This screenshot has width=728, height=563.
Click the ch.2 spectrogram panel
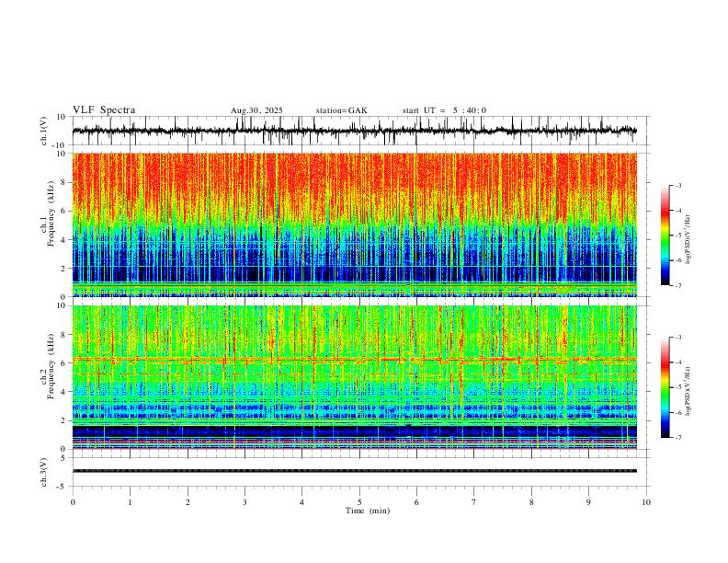pyautogui.click(x=355, y=377)
